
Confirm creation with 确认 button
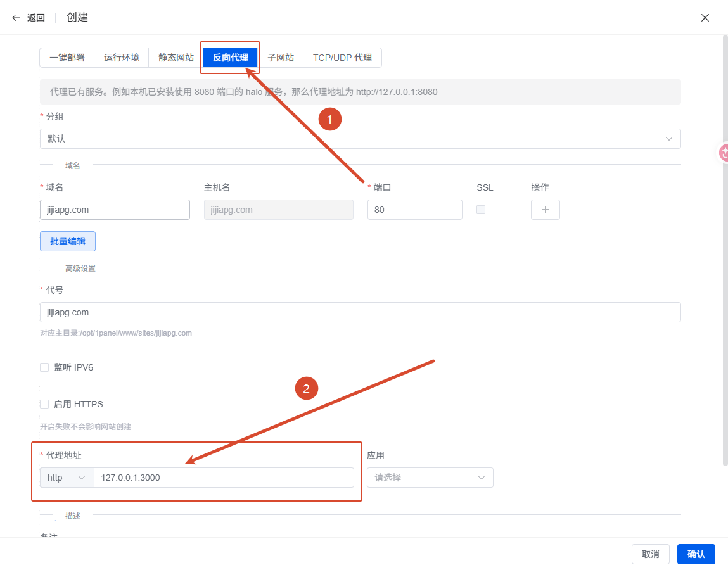click(x=696, y=554)
